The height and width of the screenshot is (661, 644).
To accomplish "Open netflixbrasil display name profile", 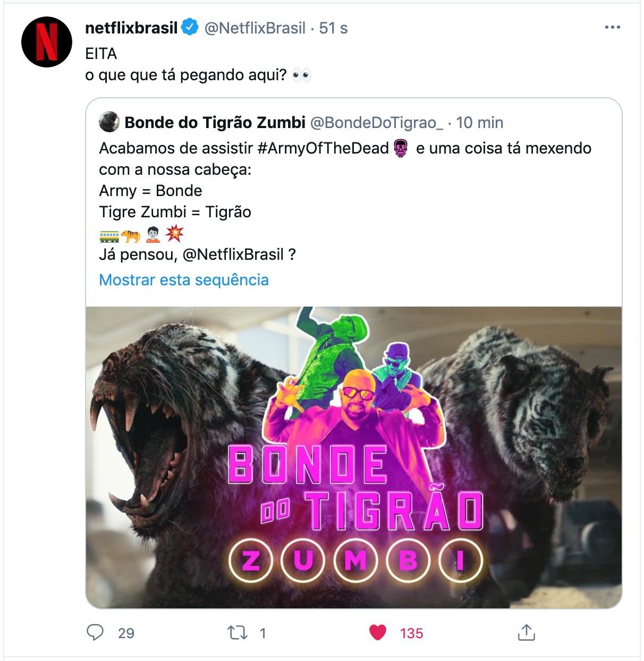I will click(x=131, y=28).
